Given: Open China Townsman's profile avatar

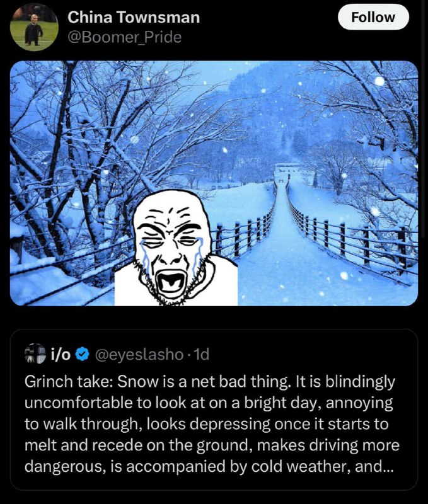Looking at the screenshot, I should (35, 26).
